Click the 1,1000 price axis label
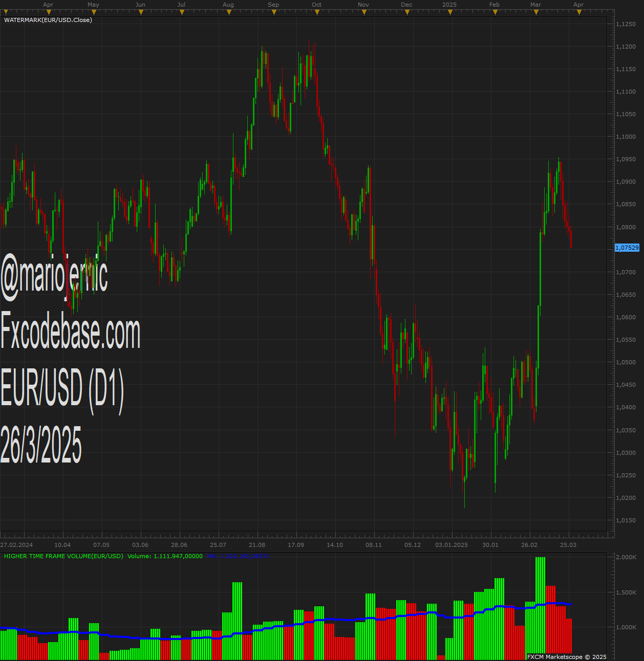Screen dimensions: 644x661 click(x=626, y=137)
